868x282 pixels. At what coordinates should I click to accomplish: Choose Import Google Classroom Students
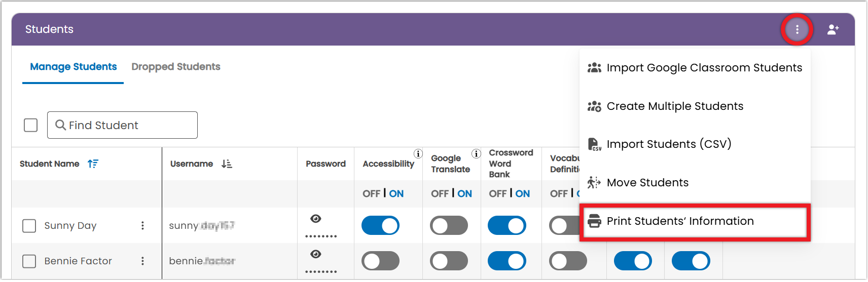(x=695, y=68)
